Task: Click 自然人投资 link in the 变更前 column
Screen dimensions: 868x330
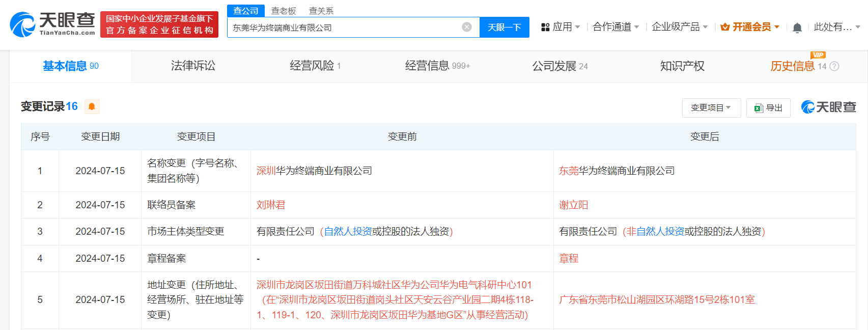Action: coord(348,232)
